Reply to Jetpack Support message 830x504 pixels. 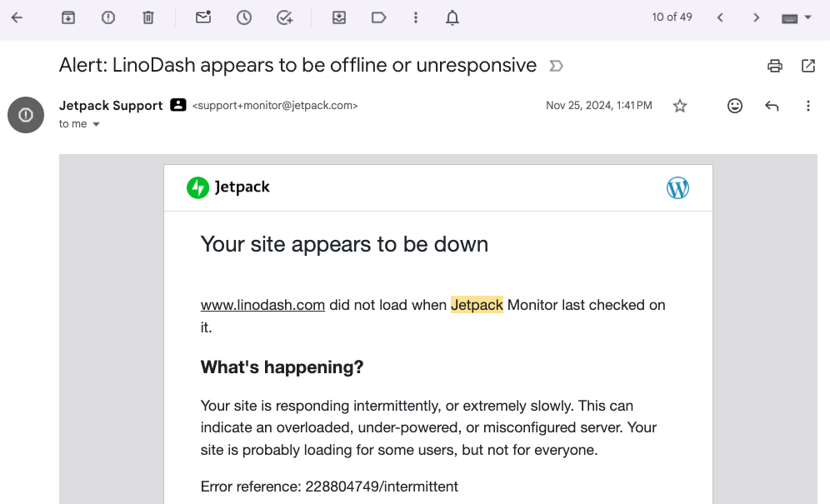pyautogui.click(x=772, y=106)
